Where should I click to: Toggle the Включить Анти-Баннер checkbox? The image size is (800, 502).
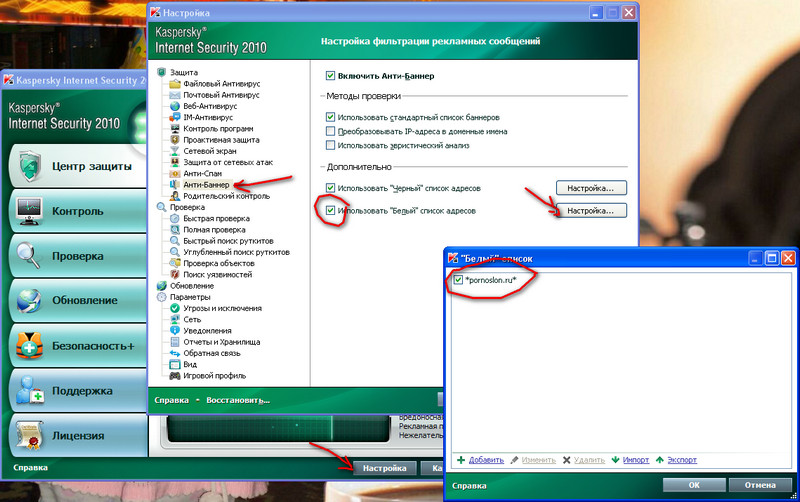tap(330, 76)
